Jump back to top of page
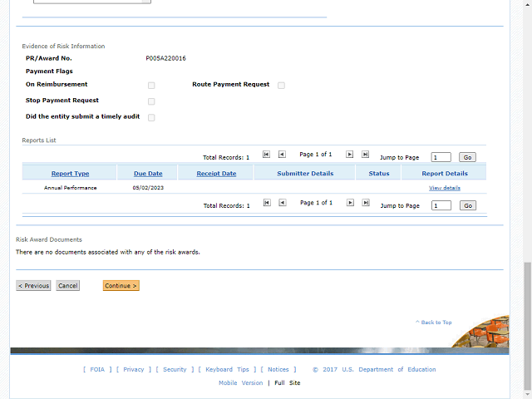Image resolution: width=532 pixels, height=399 pixels. [x=434, y=323]
